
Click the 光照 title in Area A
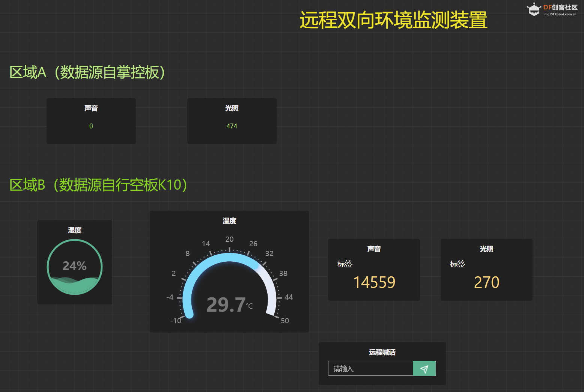[x=232, y=108]
